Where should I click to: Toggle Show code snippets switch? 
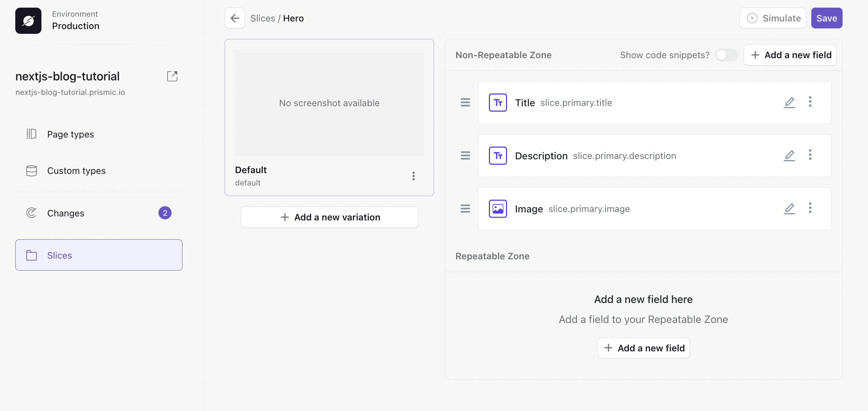[x=727, y=55]
